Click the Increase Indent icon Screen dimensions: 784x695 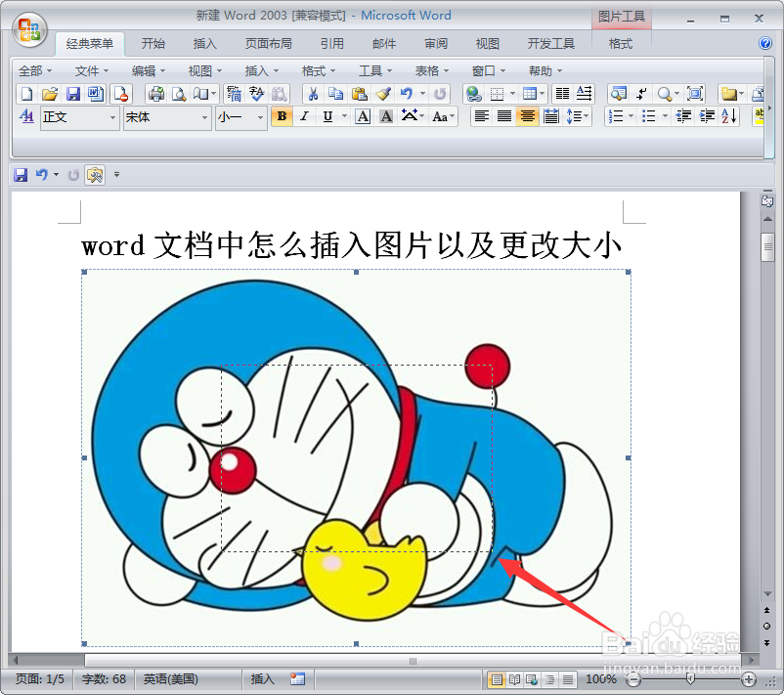click(x=707, y=117)
